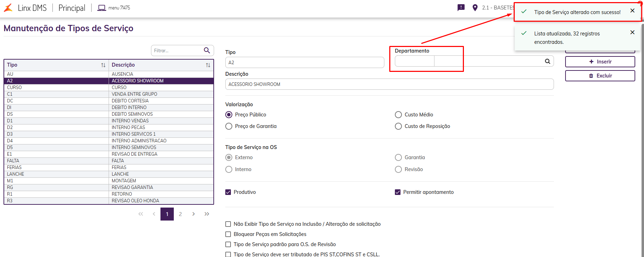
Task: Sort the list by Descrição column arrows
Action: [208, 65]
